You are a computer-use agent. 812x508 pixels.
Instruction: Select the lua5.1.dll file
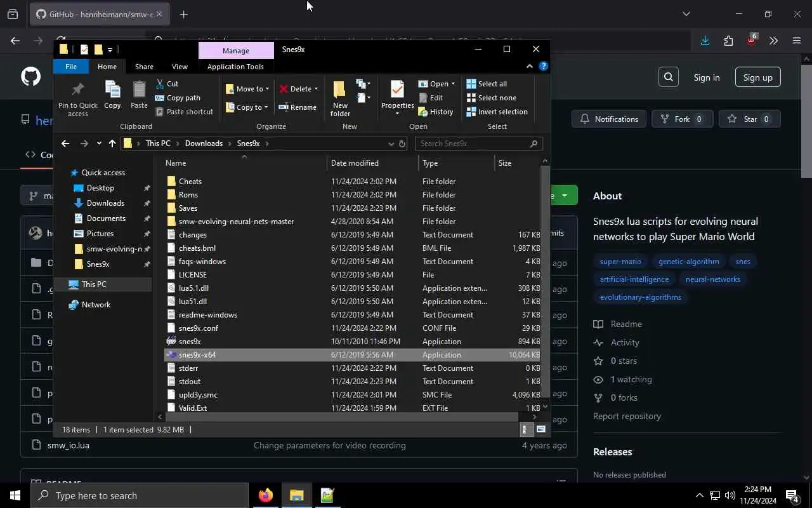[193, 288]
